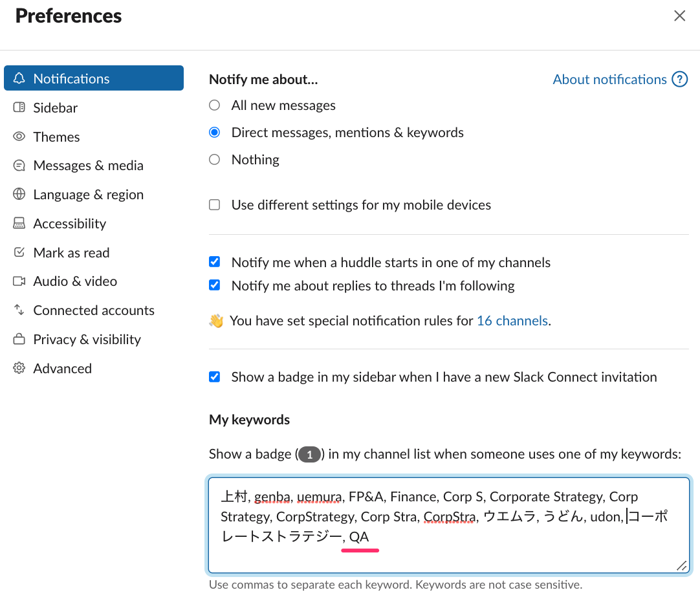Click the Audio & video camera icon
700x599 pixels.
click(x=19, y=281)
